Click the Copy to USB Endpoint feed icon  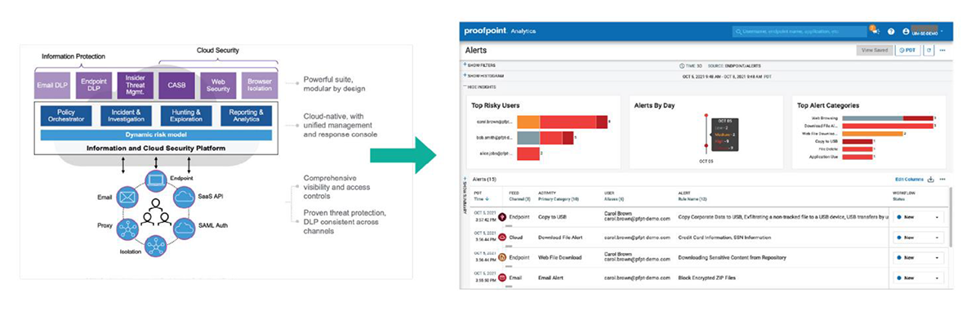tap(501, 218)
